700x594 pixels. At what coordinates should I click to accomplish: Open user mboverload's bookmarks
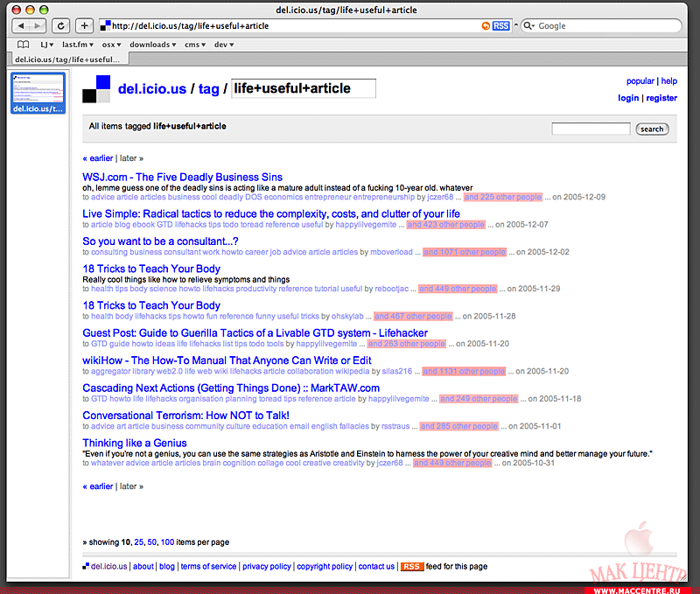(x=391, y=252)
